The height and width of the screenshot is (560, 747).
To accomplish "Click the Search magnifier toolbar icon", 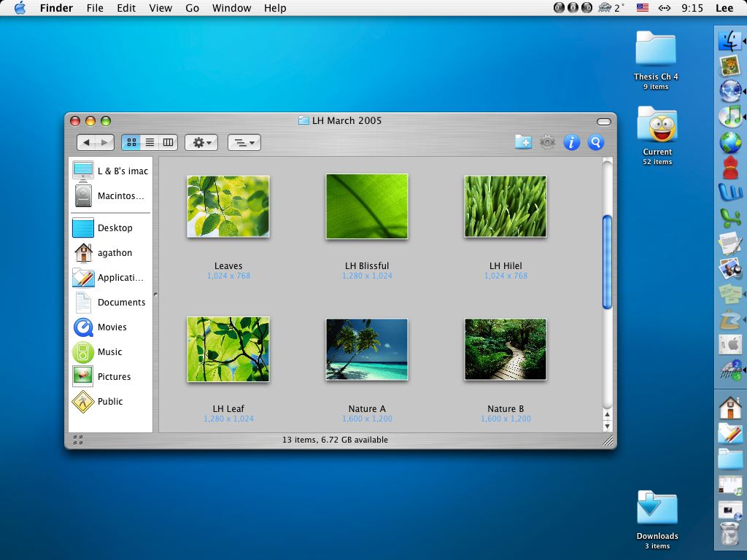I will tap(596, 142).
